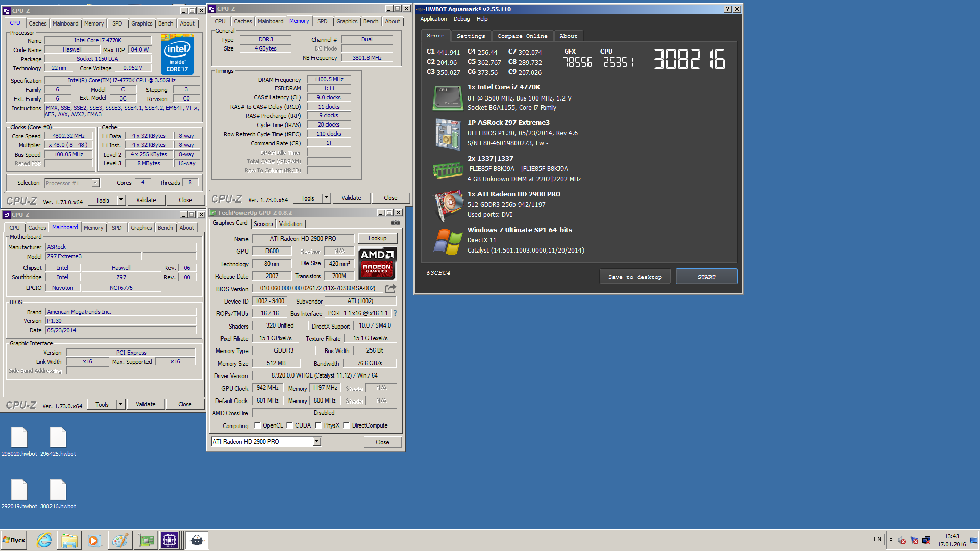Enable the CUDA checkbox in GPU-Z
Viewport: 980px width, 551px height.
click(x=289, y=425)
